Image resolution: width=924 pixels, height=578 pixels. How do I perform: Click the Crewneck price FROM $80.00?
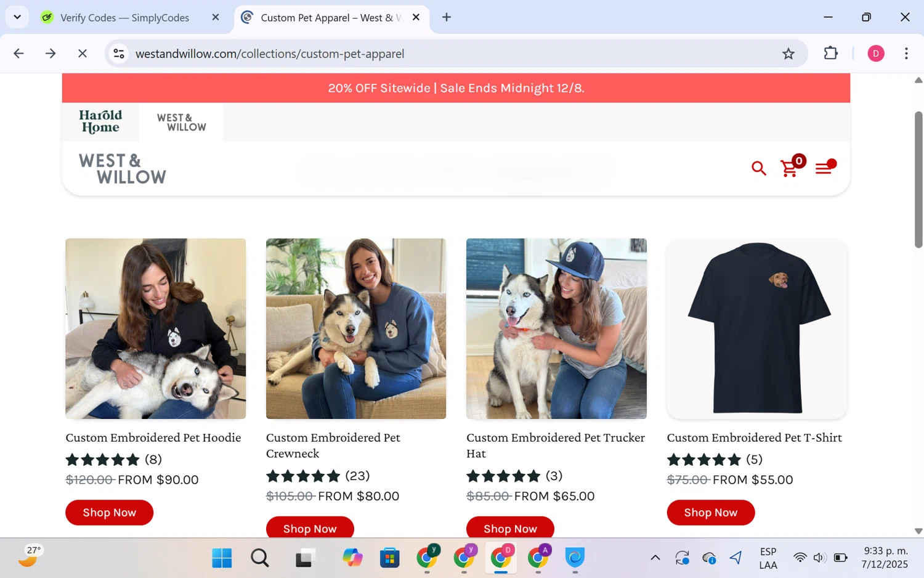pos(359,496)
